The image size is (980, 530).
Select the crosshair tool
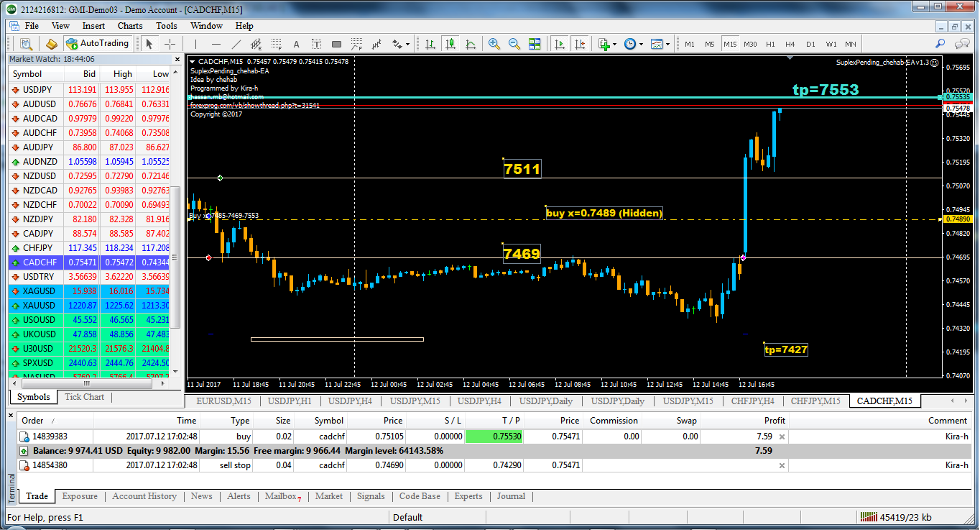coord(170,44)
